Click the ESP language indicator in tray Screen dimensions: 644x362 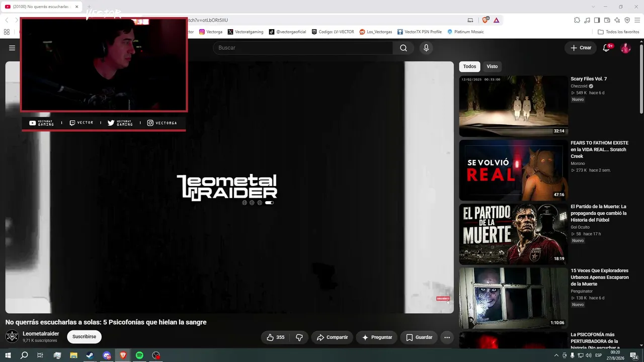pos(598,355)
